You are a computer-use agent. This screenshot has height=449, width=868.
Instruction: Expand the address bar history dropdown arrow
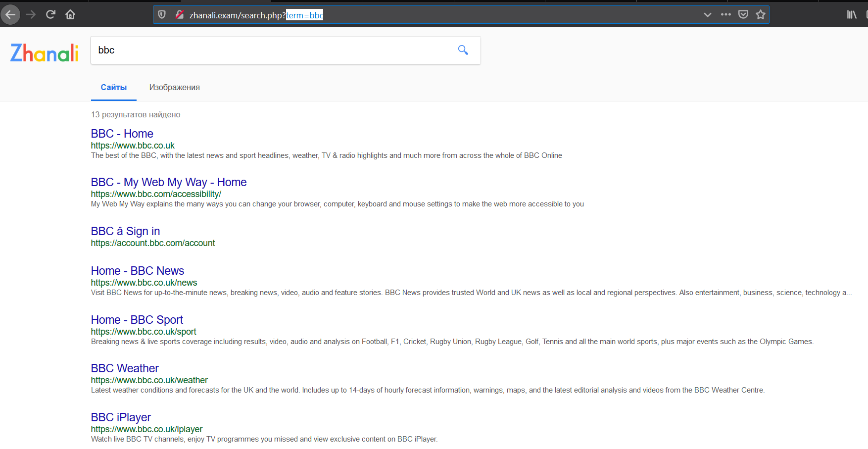coord(708,15)
